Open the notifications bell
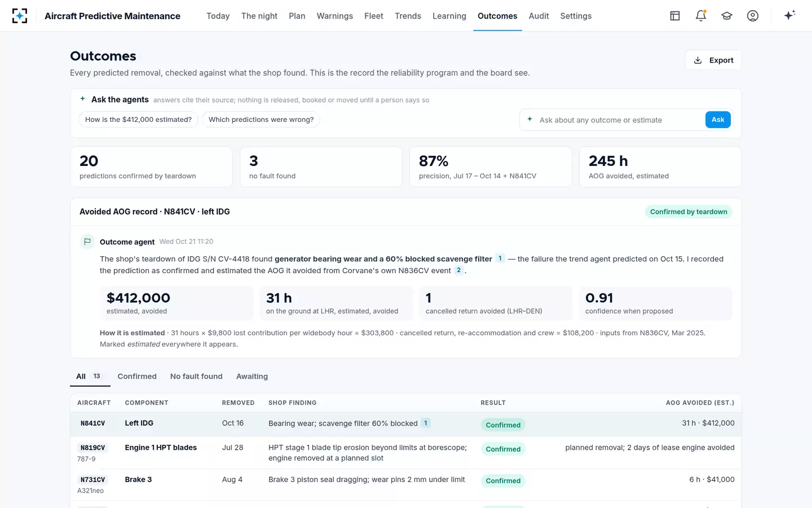The height and width of the screenshot is (508, 812). pos(701,16)
